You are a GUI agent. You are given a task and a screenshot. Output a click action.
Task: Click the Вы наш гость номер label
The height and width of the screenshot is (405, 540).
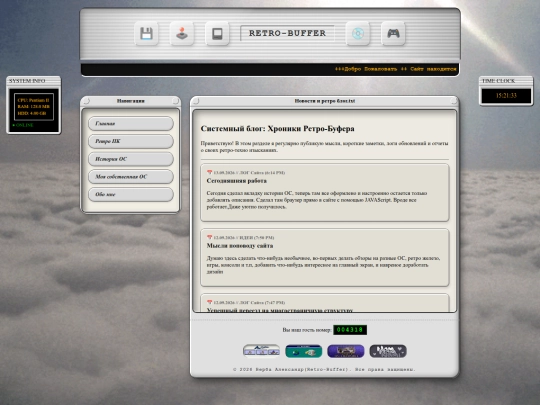[x=307, y=330]
